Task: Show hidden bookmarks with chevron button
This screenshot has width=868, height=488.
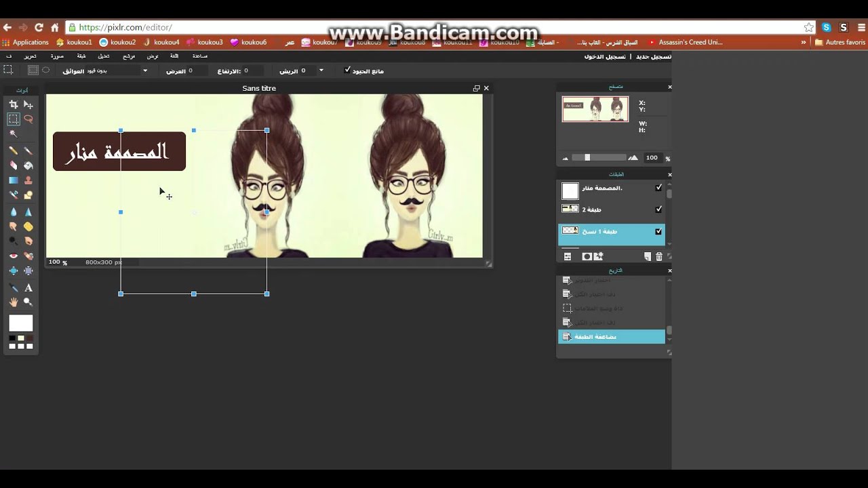Action: pos(804,42)
